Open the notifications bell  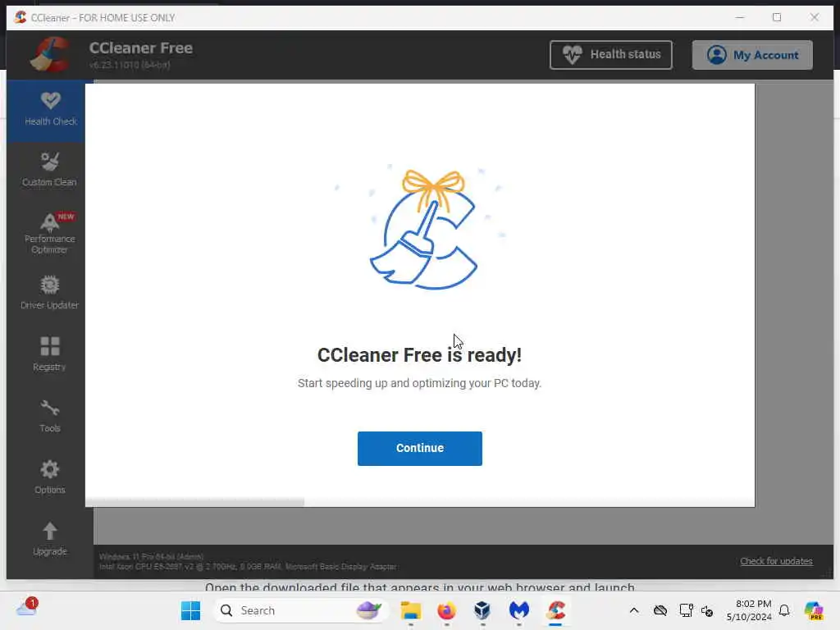(784, 610)
